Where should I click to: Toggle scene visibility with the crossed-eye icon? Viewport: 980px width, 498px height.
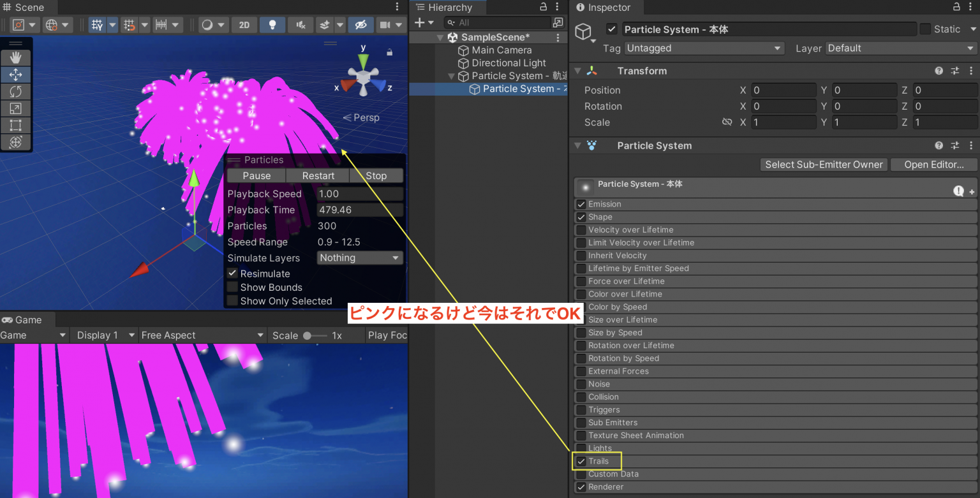(361, 24)
